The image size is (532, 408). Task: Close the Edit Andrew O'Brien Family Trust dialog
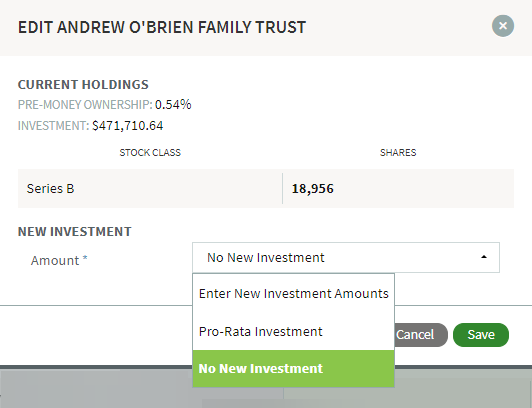[x=503, y=26]
